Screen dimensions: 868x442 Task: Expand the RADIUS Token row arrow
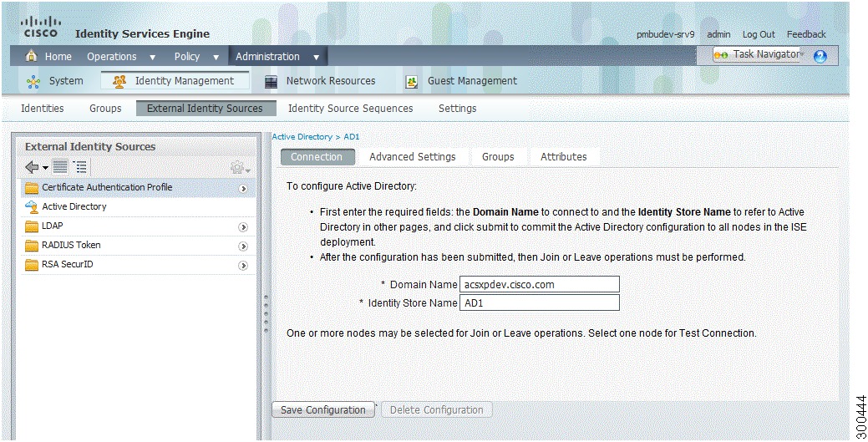242,246
